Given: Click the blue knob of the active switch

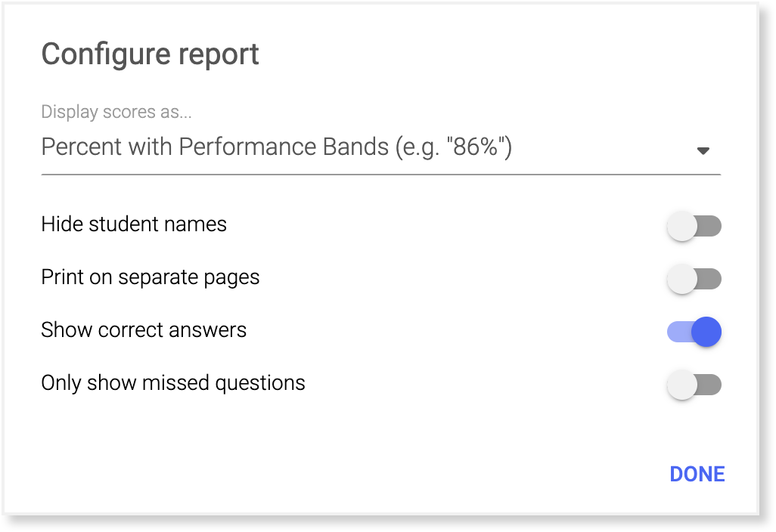Looking at the screenshot, I should (706, 332).
